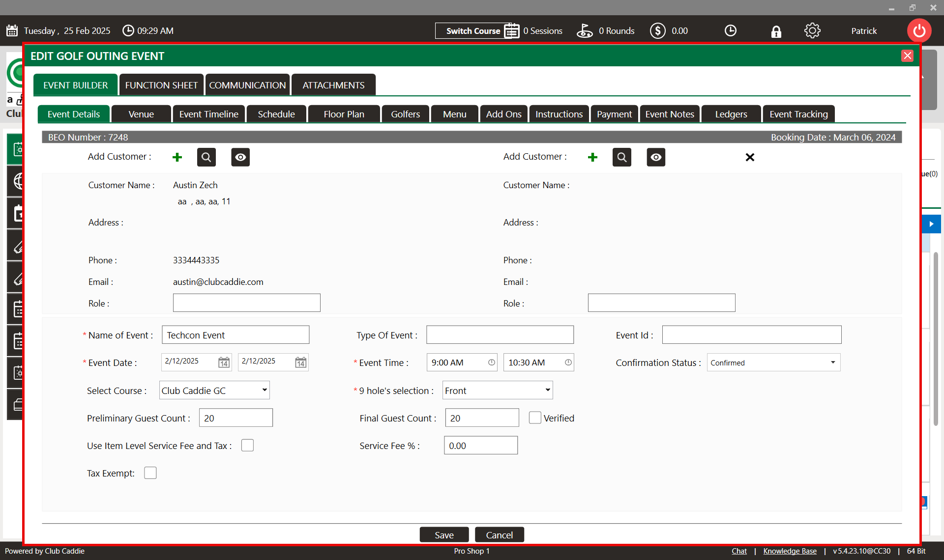Viewport: 944px width, 560px height.
Task: Open the clock history icon in top bar
Action: [731, 31]
